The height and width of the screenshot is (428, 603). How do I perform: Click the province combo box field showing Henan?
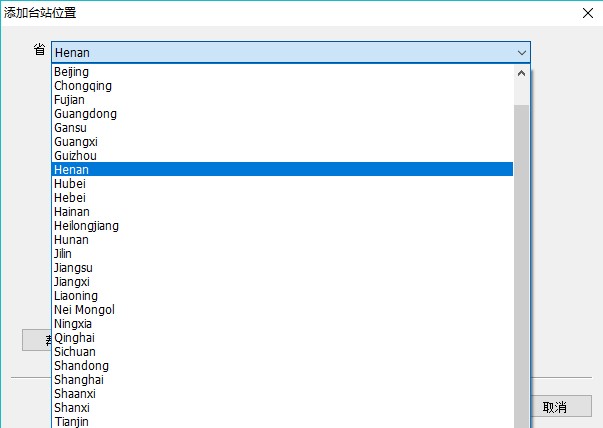[280, 52]
